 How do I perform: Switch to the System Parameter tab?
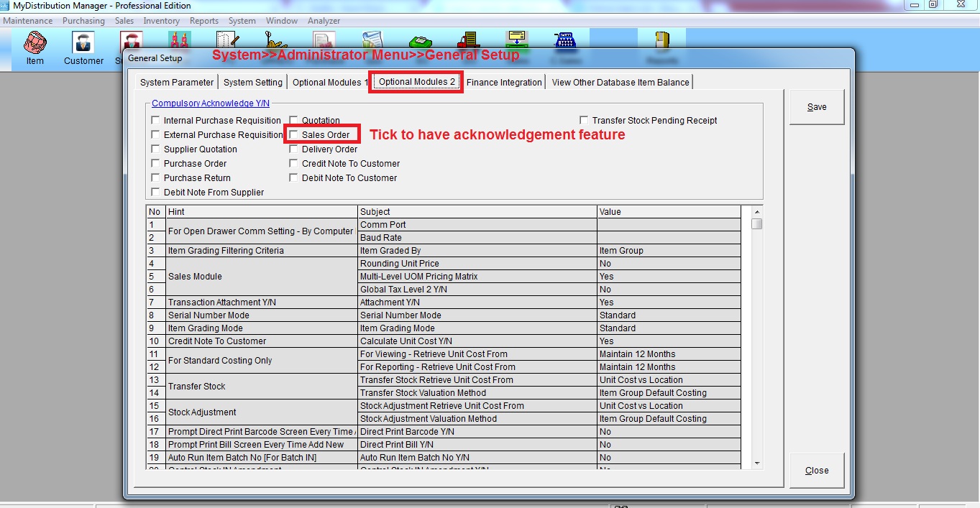(177, 83)
